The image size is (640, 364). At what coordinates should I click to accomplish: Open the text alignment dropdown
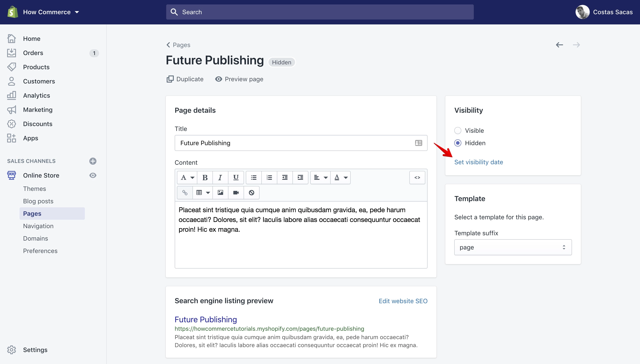pyautogui.click(x=320, y=178)
